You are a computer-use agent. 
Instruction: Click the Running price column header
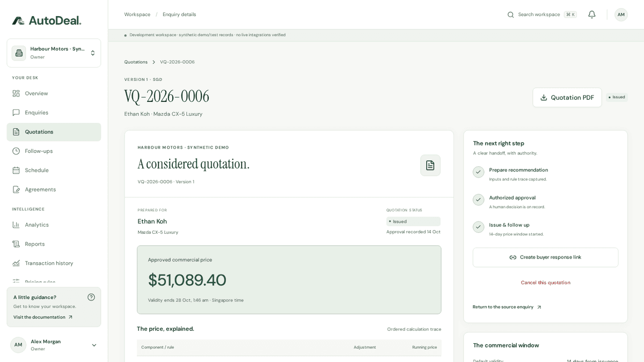[x=425, y=348]
